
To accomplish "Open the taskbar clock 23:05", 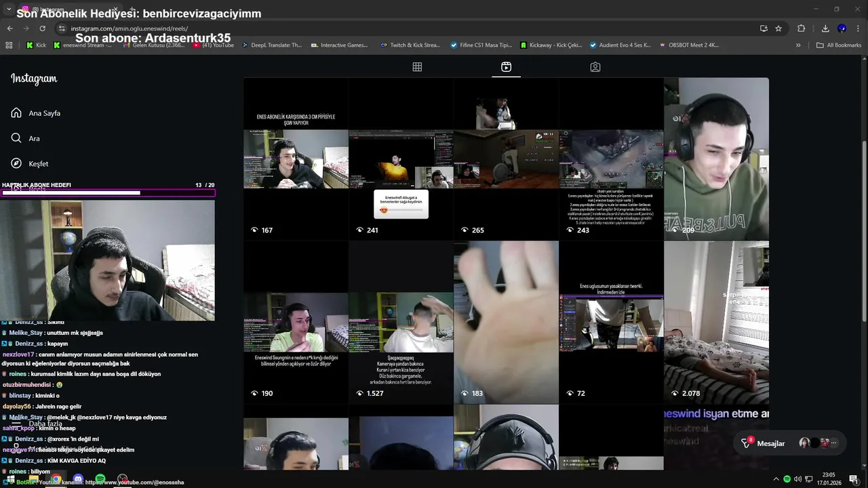I will 828,479.
